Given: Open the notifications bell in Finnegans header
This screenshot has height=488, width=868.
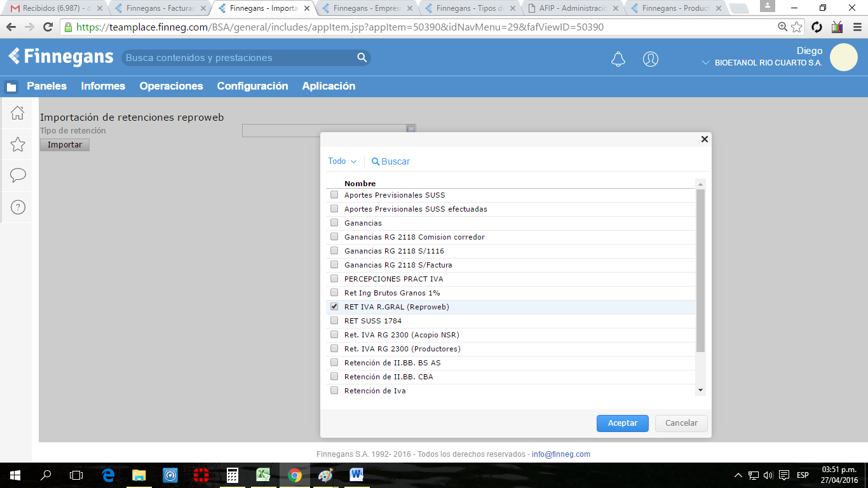Looking at the screenshot, I should pyautogui.click(x=618, y=59).
